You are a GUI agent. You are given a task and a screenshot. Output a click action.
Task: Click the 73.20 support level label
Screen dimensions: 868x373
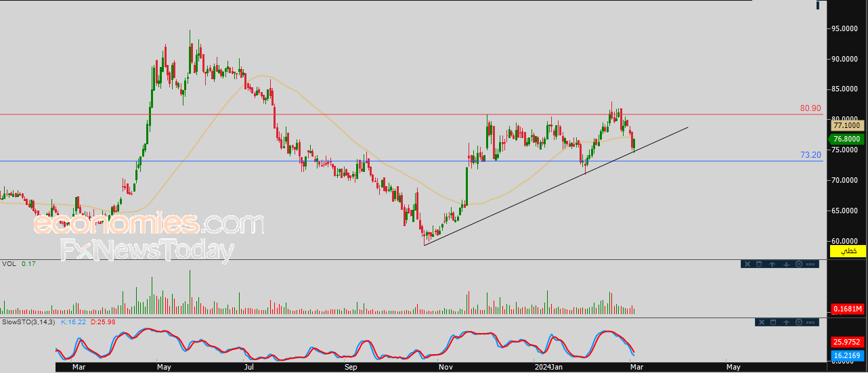[810, 155]
